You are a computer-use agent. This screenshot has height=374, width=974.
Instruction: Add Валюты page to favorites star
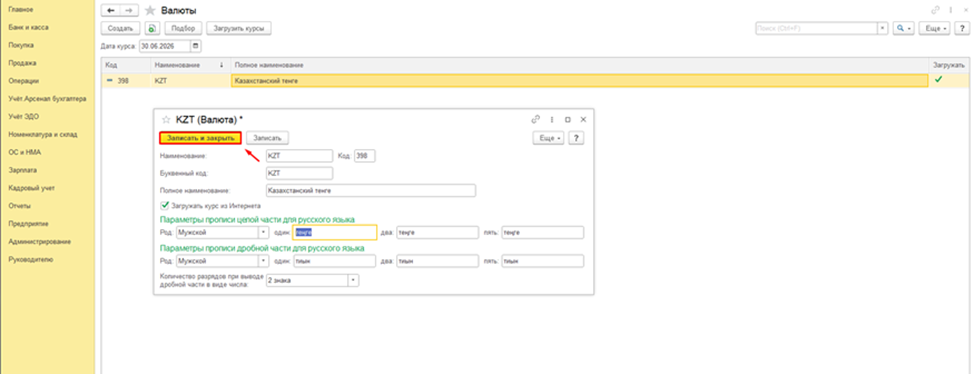[150, 11]
